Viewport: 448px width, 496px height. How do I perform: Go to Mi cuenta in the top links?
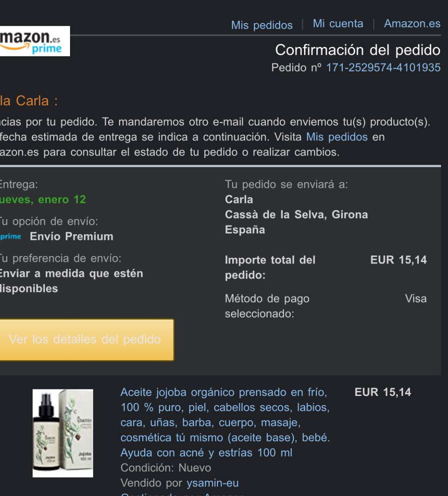pyautogui.click(x=338, y=23)
